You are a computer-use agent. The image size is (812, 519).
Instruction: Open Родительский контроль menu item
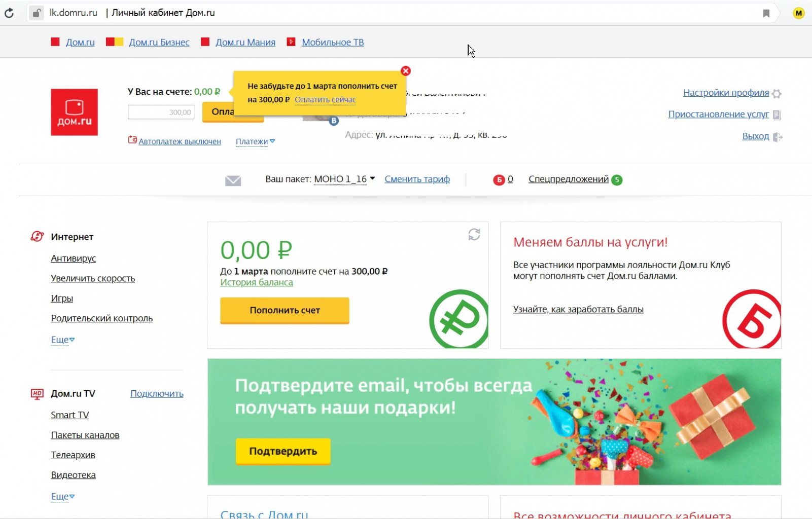[x=101, y=318]
